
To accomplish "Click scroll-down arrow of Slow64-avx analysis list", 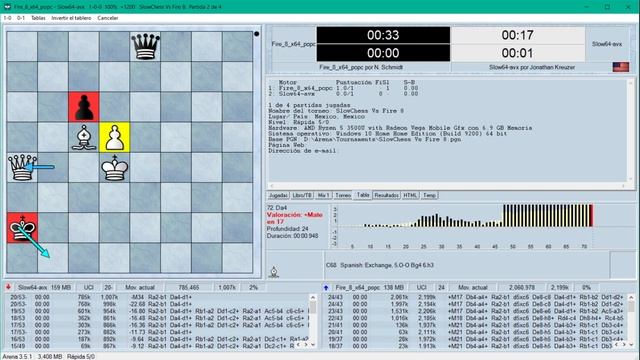I will click(x=313, y=345).
